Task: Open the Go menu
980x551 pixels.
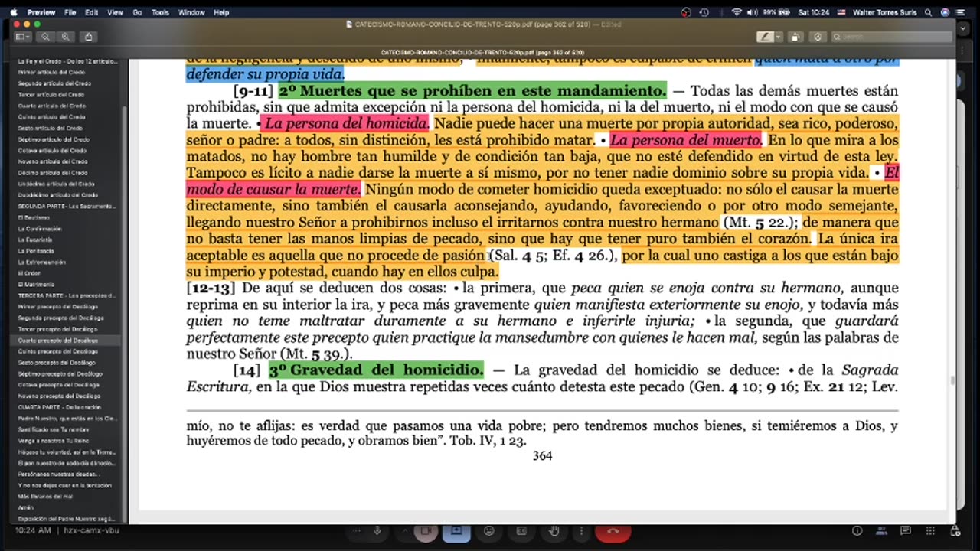Action: (138, 12)
